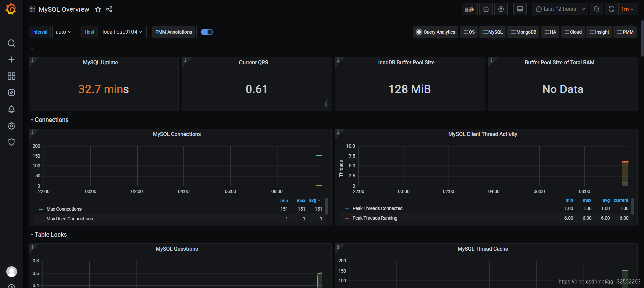Screen dimensions: 644x288
Task: Open the PMM dashboards menu
Action: pos(625,32)
